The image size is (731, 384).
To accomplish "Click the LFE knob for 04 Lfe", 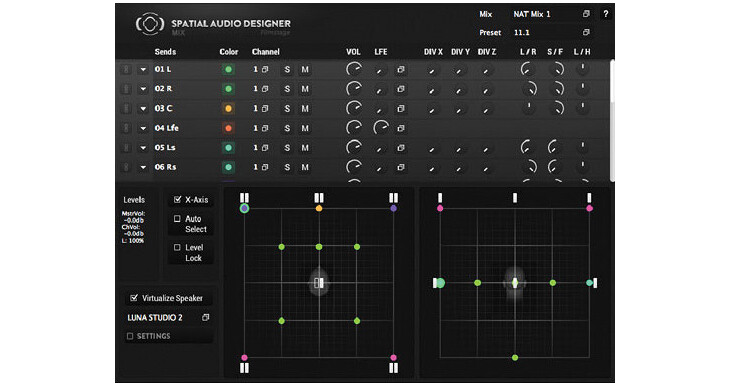I will click(380, 128).
